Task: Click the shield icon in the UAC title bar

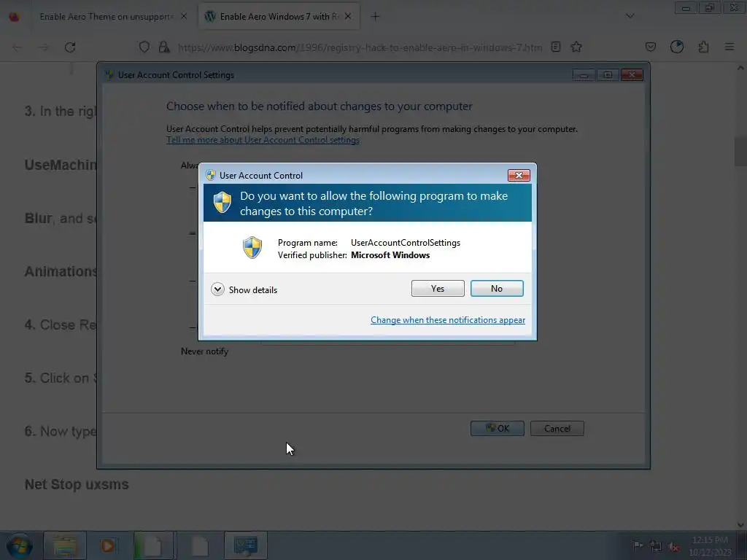Action: (211, 175)
